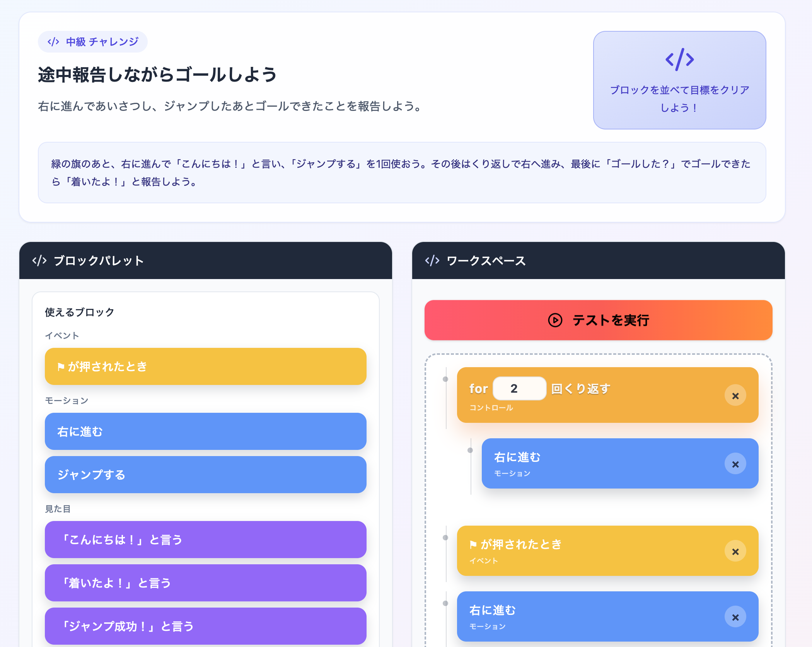This screenshot has width=812, height=647.
Task: Choose 「ジャンプ成功！」と言う palette block
Action: 205,626
